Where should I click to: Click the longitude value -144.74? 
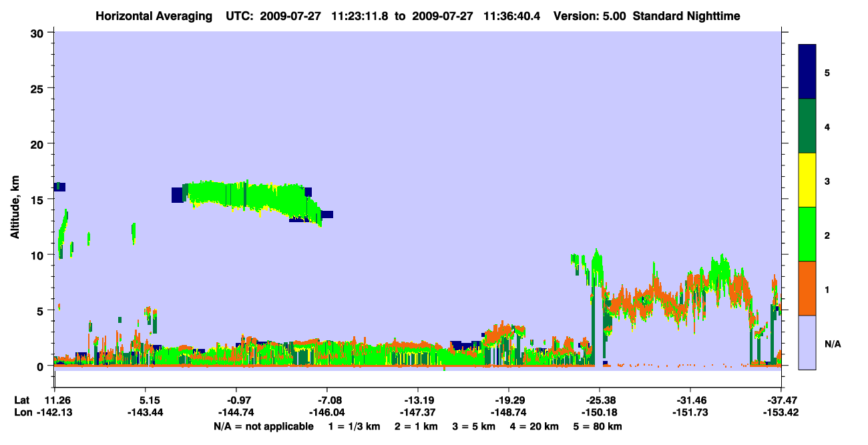(x=236, y=413)
